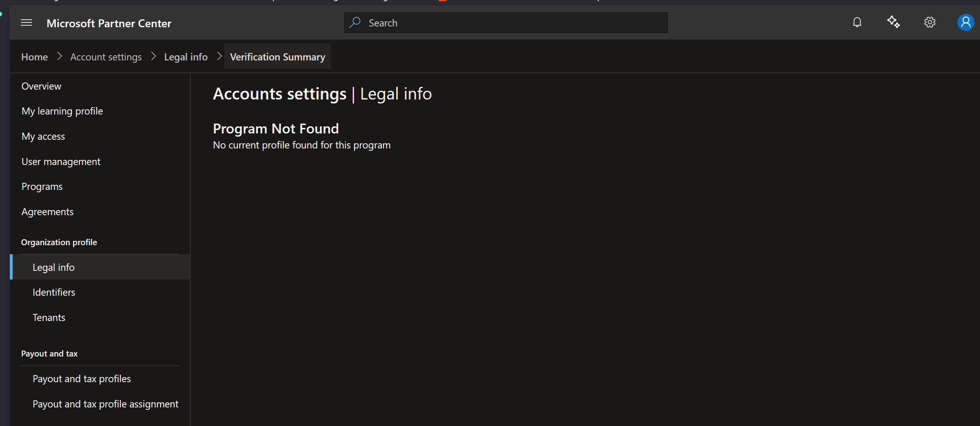This screenshot has height=426, width=980.
Task: Open Tenants under Organization profile
Action: click(x=49, y=317)
